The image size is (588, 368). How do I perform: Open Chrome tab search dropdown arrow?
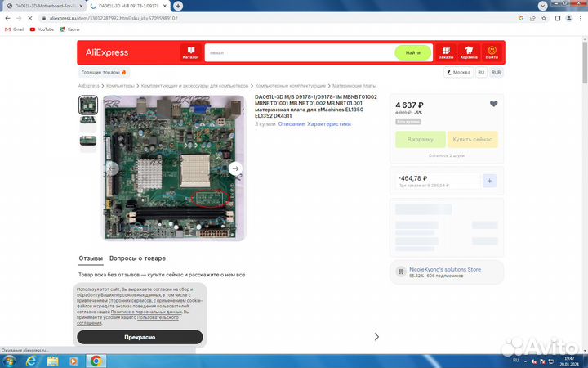pyautogui.click(x=542, y=5)
